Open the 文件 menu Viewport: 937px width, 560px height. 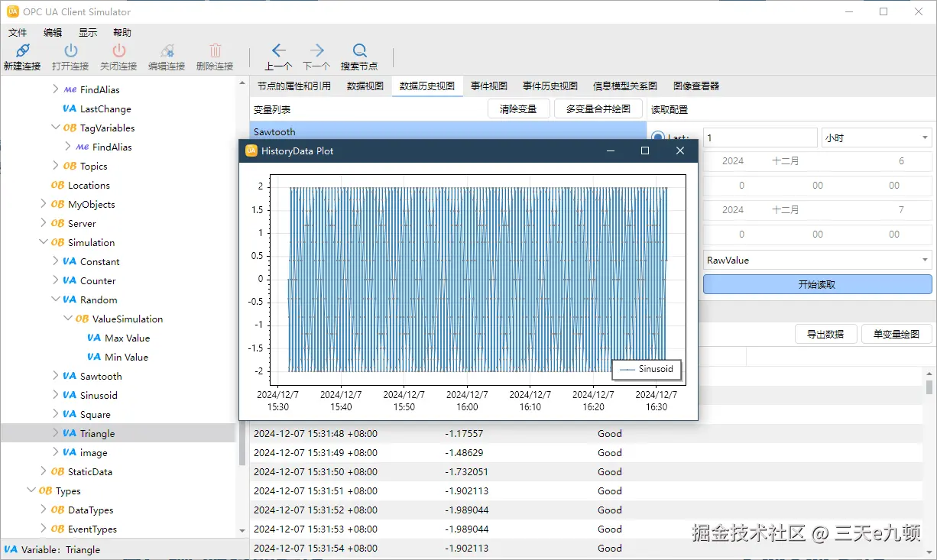point(17,32)
